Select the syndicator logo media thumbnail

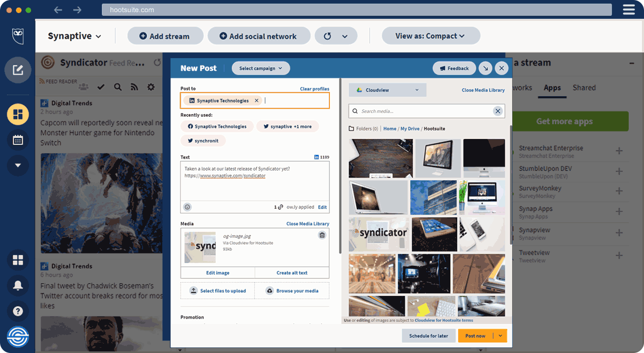point(379,234)
